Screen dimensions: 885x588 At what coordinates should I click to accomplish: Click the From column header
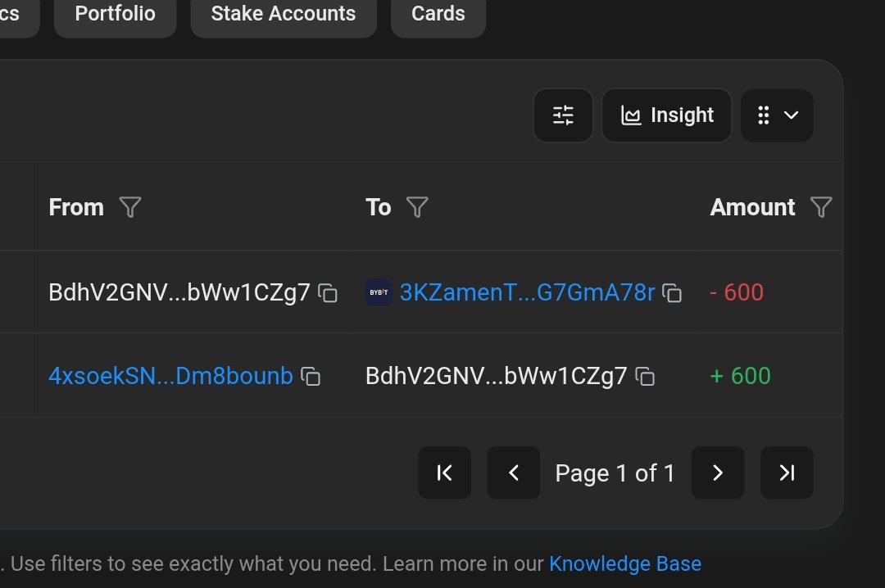pyautogui.click(x=76, y=207)
